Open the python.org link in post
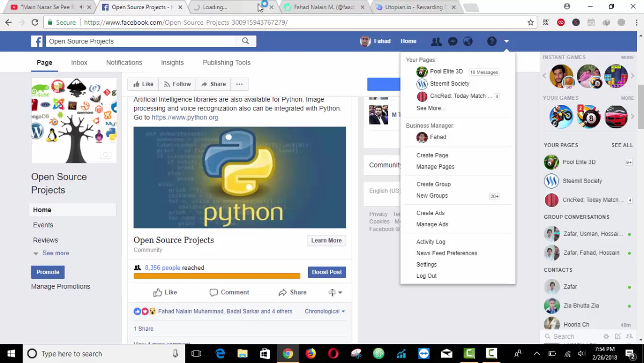The image size is (644, 363). pos(185,117)
